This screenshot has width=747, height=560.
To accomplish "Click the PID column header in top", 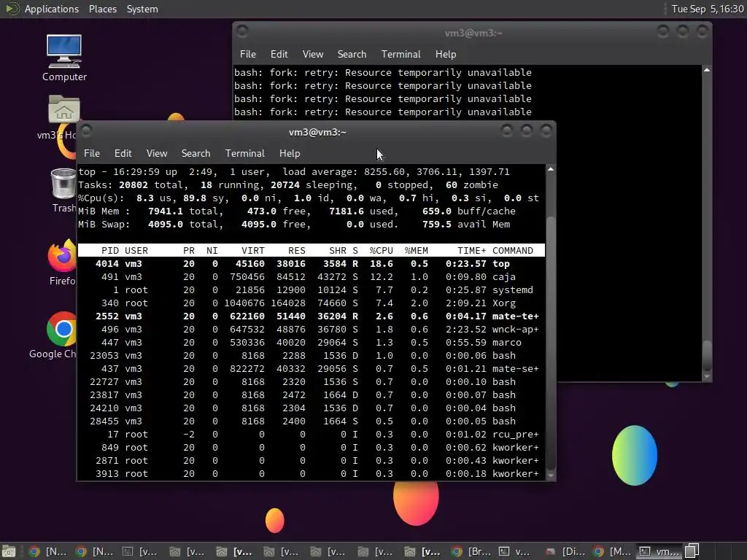I will point(110,251).
